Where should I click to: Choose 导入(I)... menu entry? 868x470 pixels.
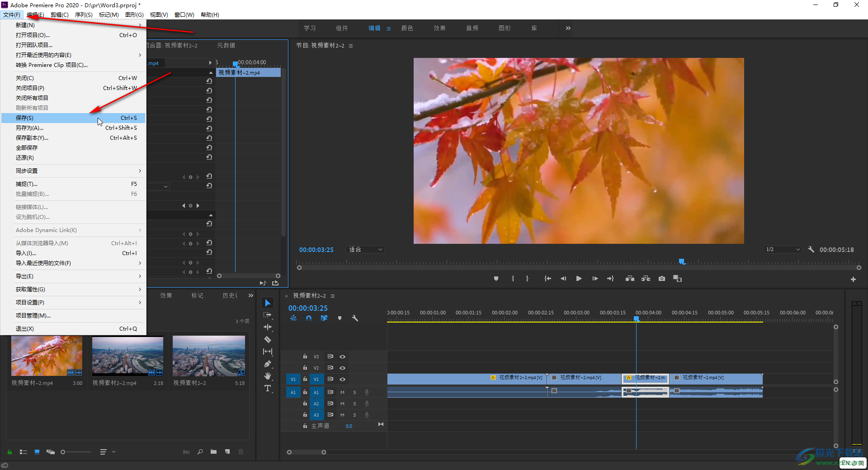pyautogui.click(x=73, y=253)
